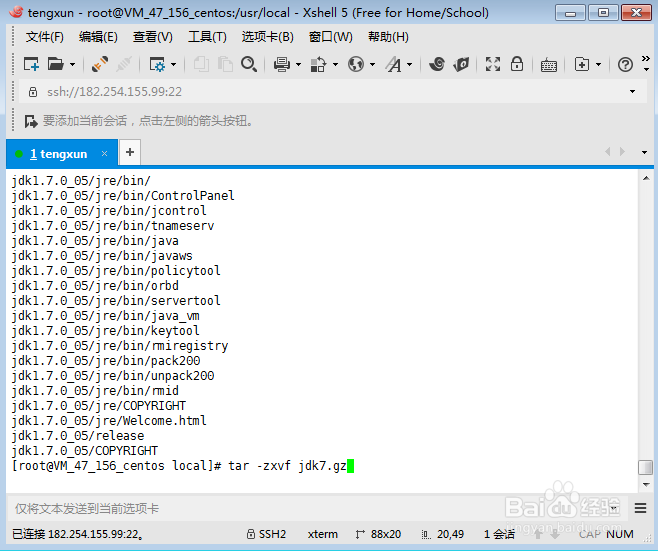This screenshot has width=658, height=551.
Task: Open the 窗口(W) menu
Action: (331, 37)
